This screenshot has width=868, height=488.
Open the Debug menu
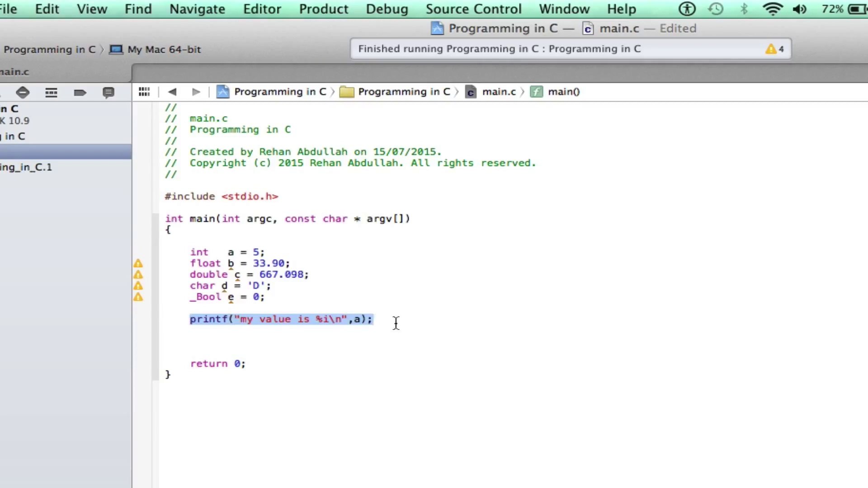[387, 9]
